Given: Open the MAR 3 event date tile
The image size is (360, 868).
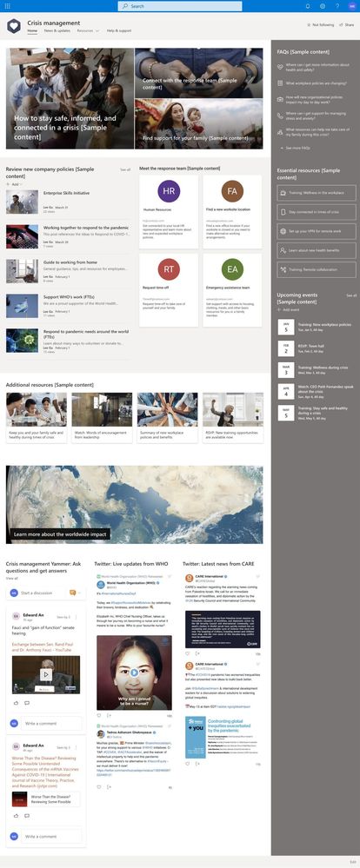Looking at the screenshot, I should click(x=286, y=370).
